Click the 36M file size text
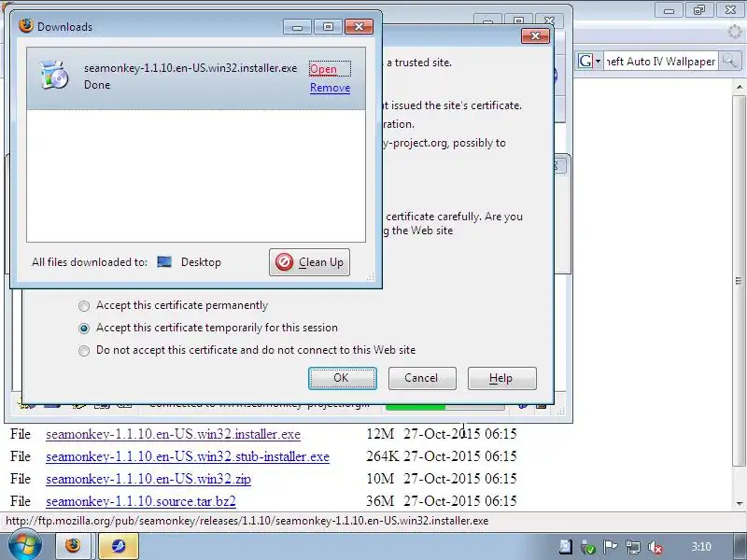 (380, 501)
